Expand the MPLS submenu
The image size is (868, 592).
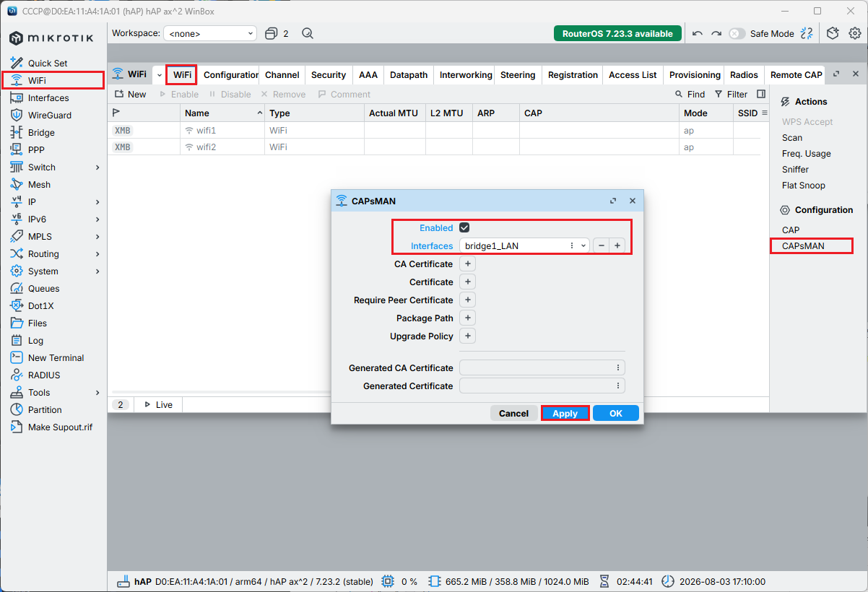[97, 237]
